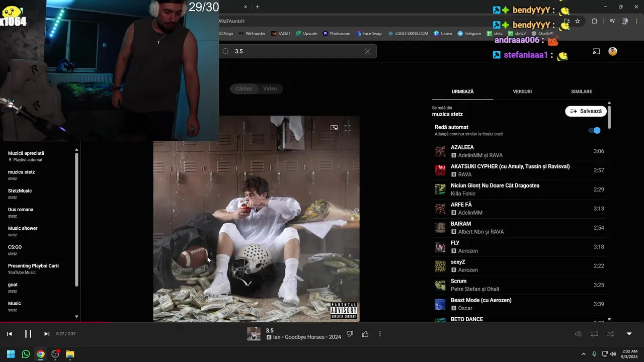Viewport: 644px width, 362px height.
Task: Click the BAIRAM thumbnail in the queue
Action: pyautogui.click(x=440, y=228)
